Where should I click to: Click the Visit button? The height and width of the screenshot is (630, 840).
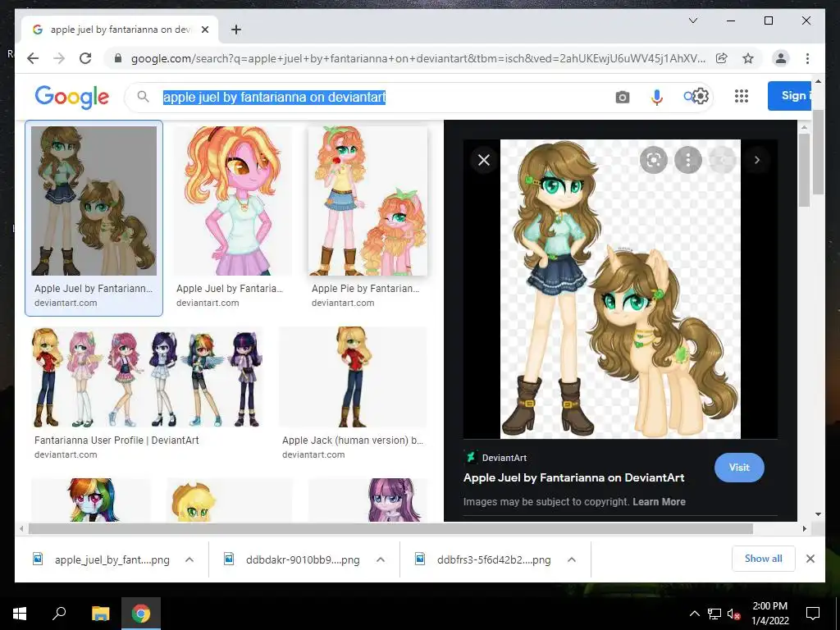point(739,467)
